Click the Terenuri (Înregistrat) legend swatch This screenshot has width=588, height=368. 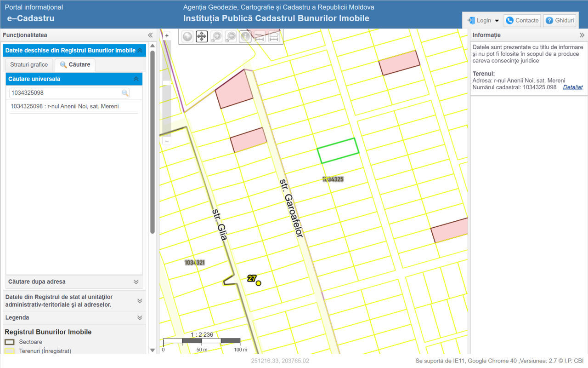10,351
